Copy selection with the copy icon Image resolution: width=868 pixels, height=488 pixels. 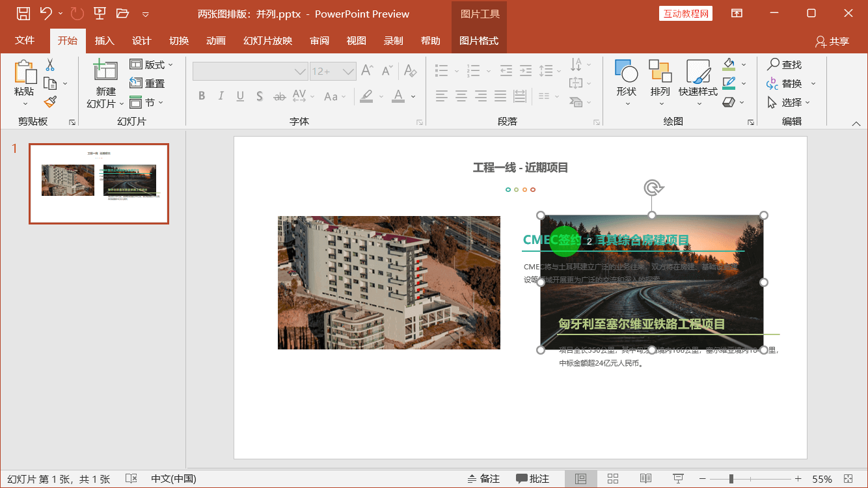pyautogui.click(x=50, y=83)
